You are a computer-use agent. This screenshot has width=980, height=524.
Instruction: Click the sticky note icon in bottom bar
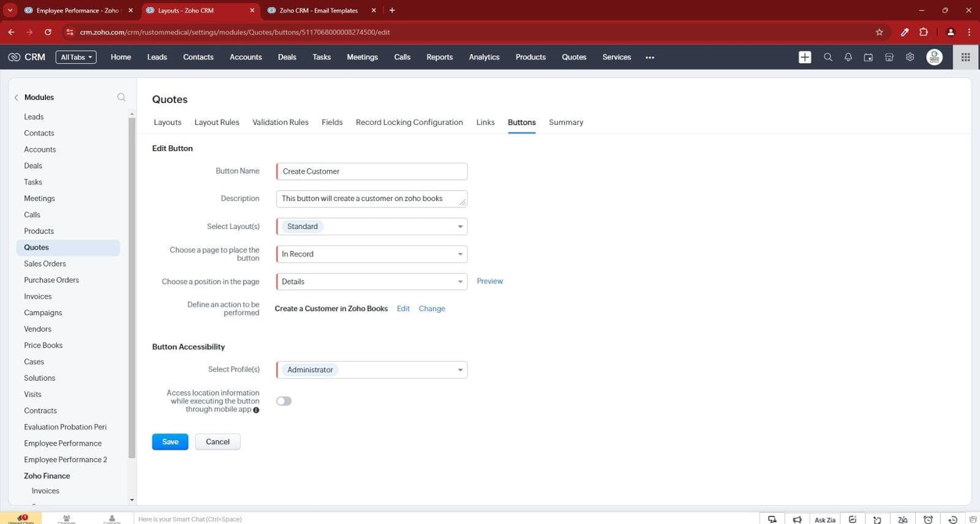[877, 519]
